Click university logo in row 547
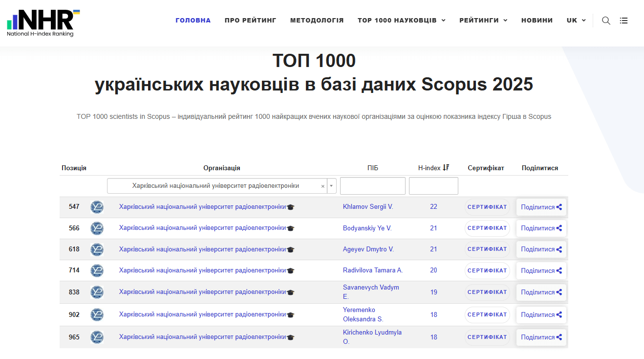The image size is (644, 359). coord(97,207)
